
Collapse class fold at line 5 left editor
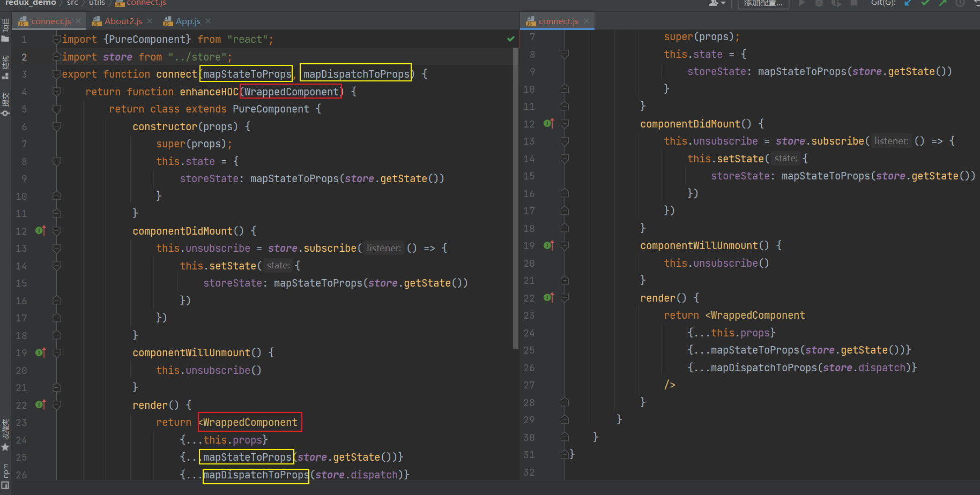57,109
